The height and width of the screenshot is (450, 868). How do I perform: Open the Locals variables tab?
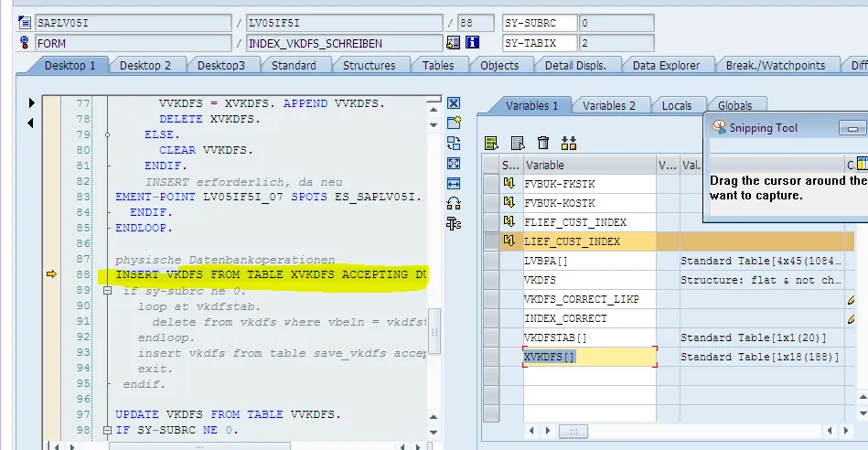[677, 105]
